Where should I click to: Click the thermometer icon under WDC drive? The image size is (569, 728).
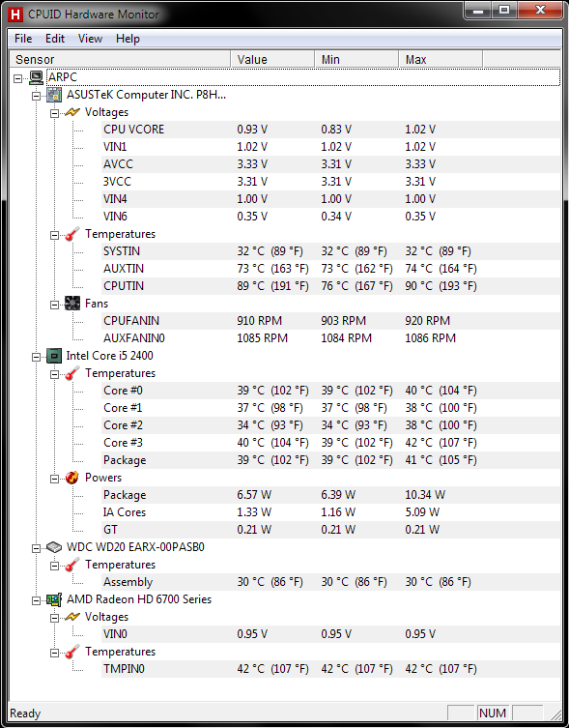point(72,565)
